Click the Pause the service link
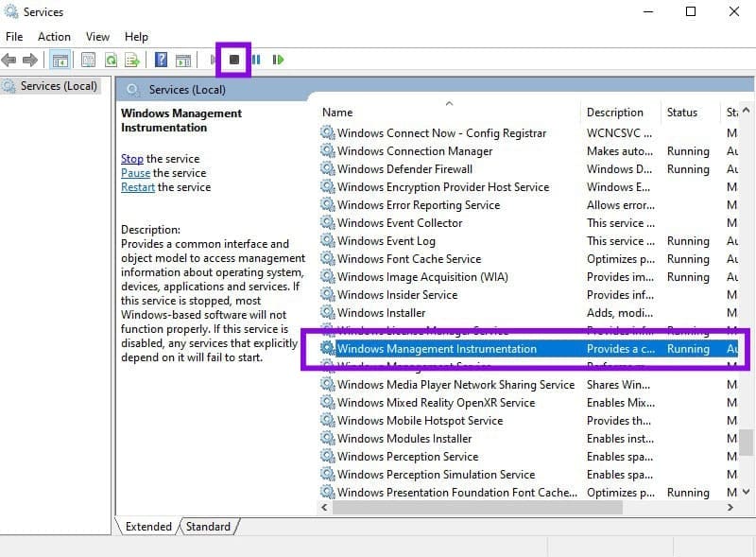 click(x=135, y=173)
